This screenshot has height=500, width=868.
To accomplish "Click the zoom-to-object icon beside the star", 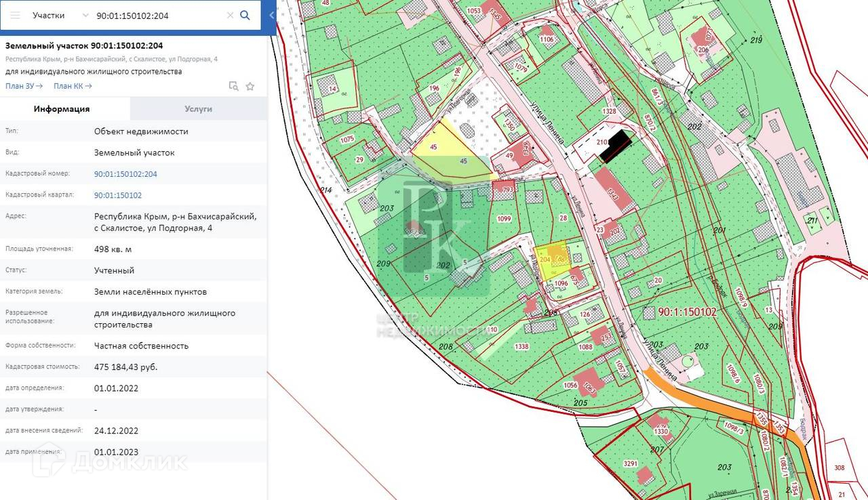I will pos(233,86).
